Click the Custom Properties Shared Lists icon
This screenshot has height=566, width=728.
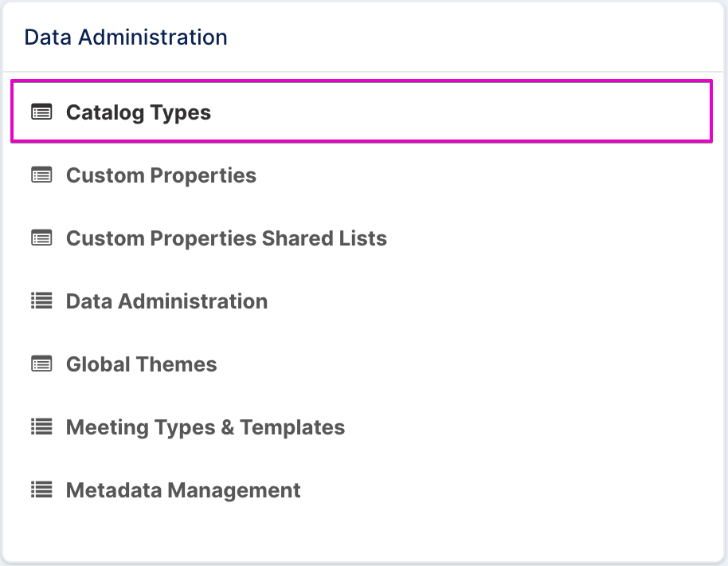coord(41,238)
